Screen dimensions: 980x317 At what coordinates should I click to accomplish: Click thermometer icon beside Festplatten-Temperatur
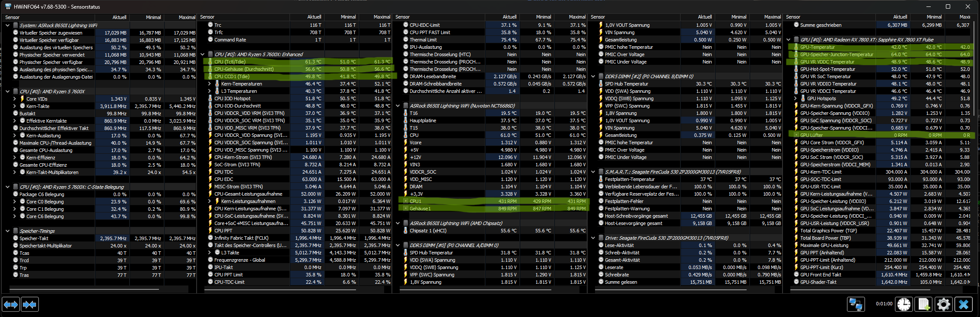tap(601, 179)
